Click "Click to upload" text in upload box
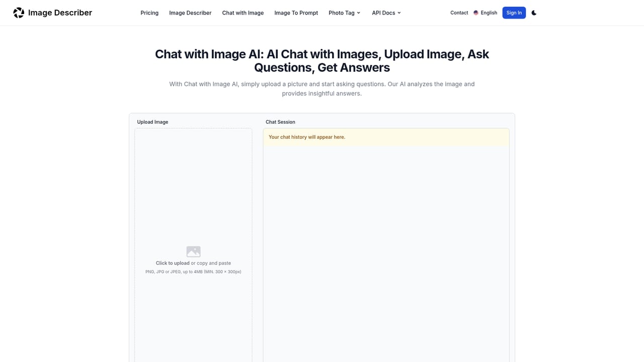 pos(173,263)
